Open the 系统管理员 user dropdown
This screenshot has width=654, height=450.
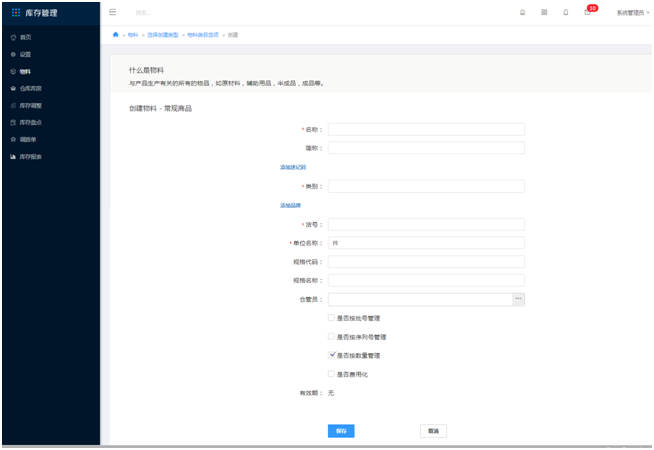tap(633, 13)
